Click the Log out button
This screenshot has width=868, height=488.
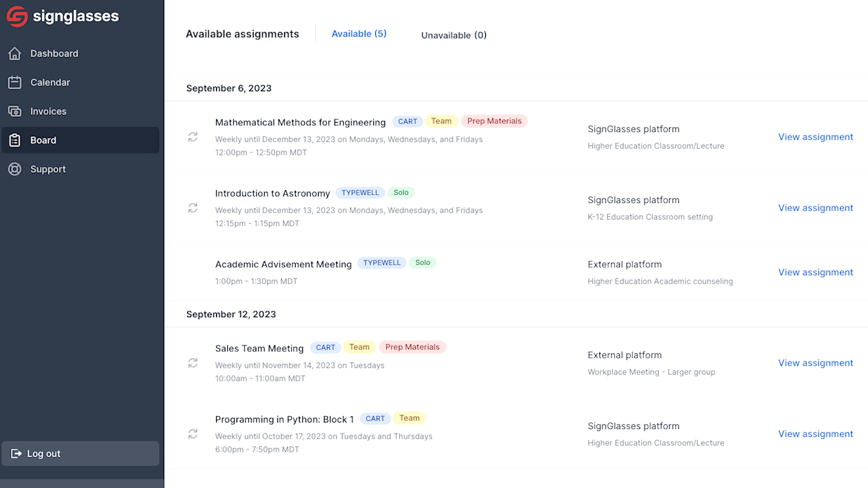pos(80,453)
